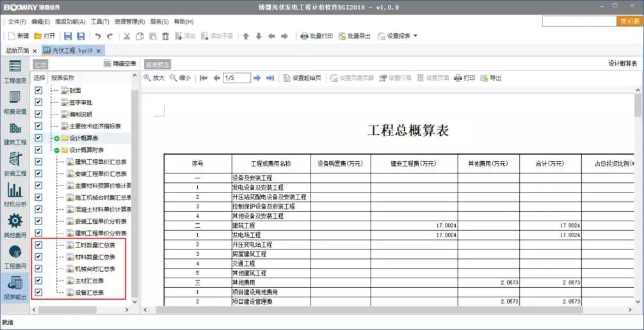Open 安装工程 in the left sidebar
This screenshot has height=330, width=644.
[15, 164]
